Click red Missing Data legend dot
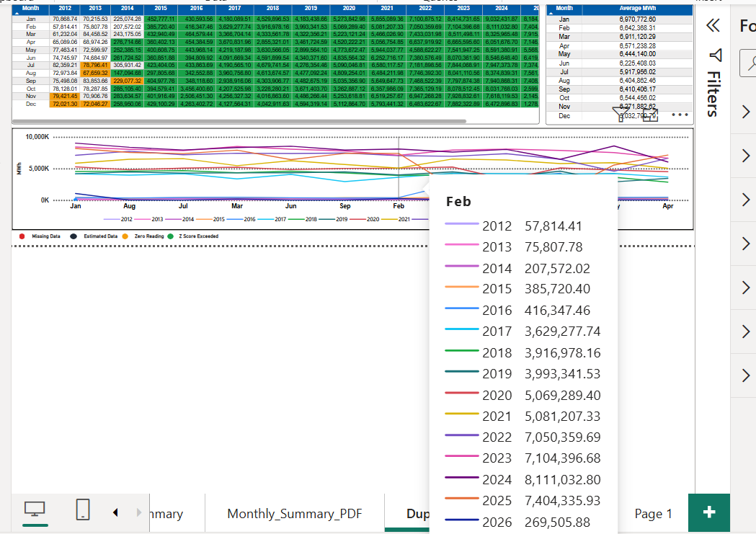Image resolution: width=756 pixels, height=534 pixels. [x=22, y=236]
